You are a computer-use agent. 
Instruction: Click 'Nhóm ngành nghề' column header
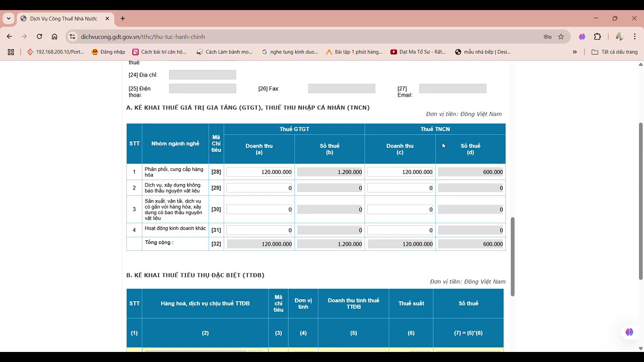point(175,144)
